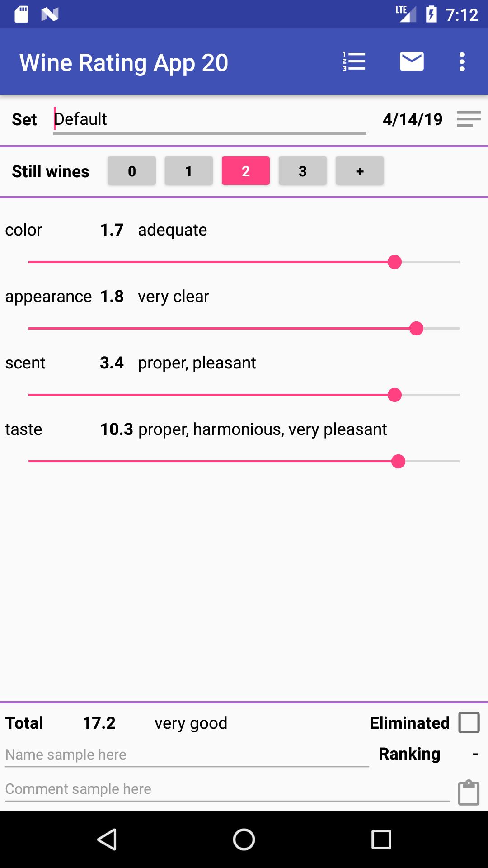
Task: Adjust the color rating slider
Action: (244, 262)
